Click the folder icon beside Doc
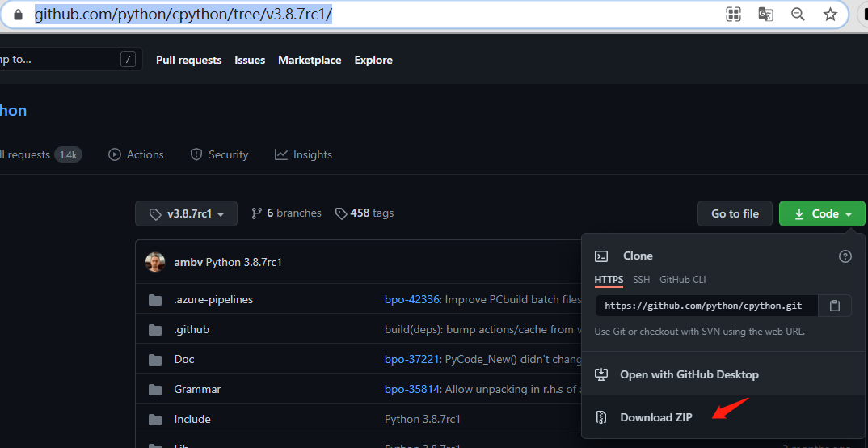 (x=155, y=360)
